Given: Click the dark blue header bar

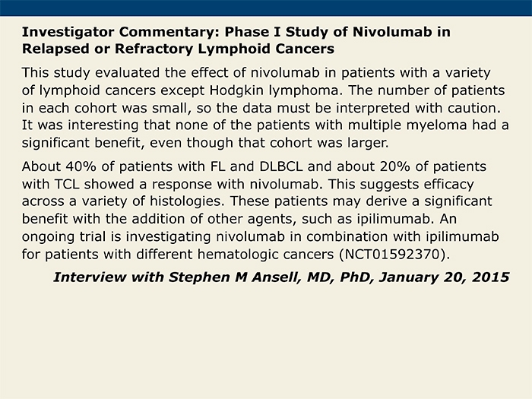Looking at the screenshot, I should tap(266, 8).
